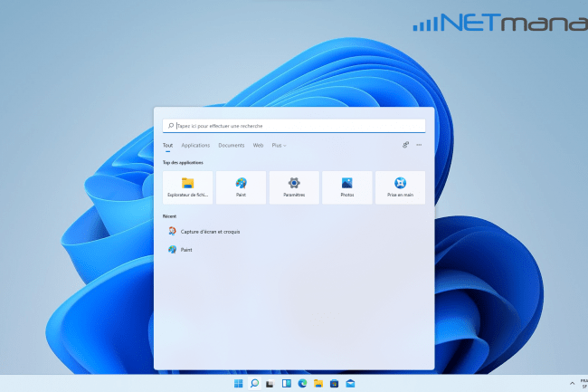
Task: Open Microsoft Store from the taskbar
Action: 334,384
